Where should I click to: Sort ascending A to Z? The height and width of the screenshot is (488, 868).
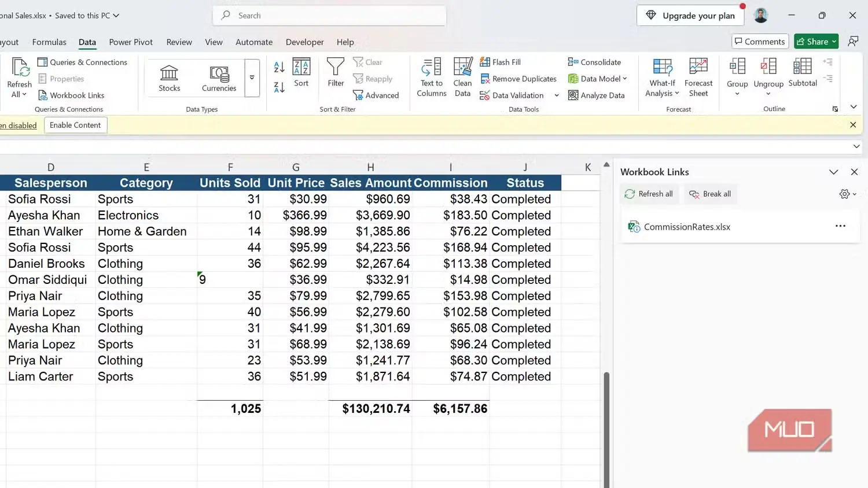279,67
